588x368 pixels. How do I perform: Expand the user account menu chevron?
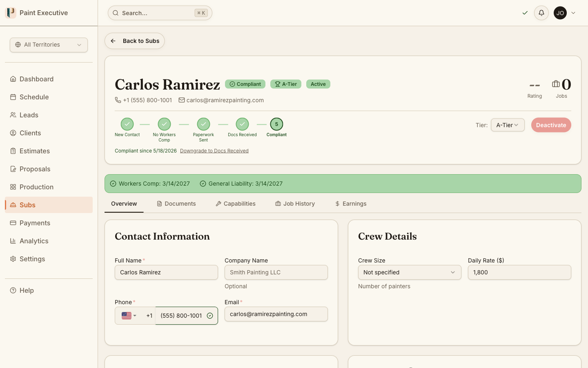point(573,13)
